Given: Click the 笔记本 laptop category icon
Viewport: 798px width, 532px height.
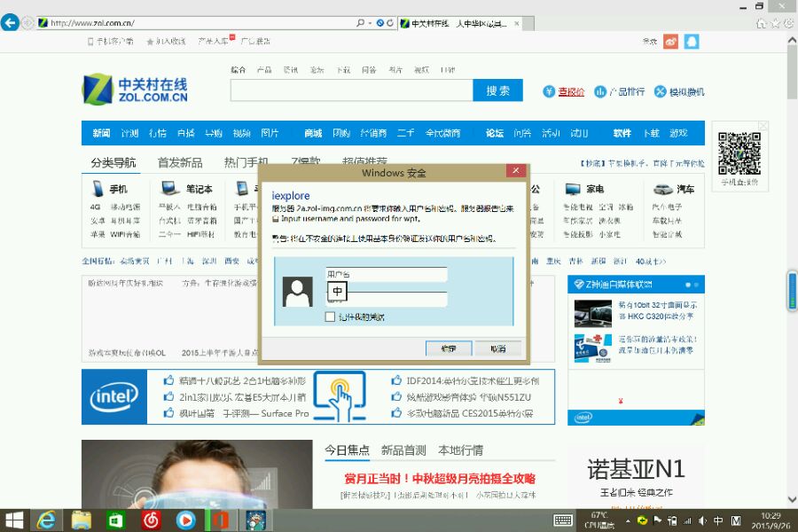Looking at the screenshot, I should 170,188.
